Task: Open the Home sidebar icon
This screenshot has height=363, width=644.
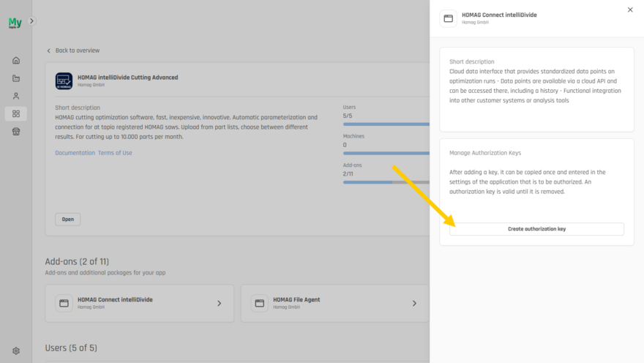Action: click(x=16, y=60)
